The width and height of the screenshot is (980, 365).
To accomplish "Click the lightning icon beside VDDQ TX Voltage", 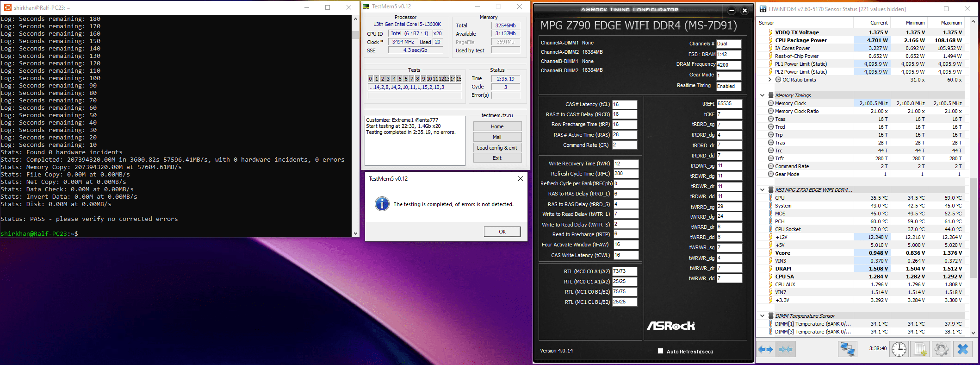I will [x=771, y=32].
